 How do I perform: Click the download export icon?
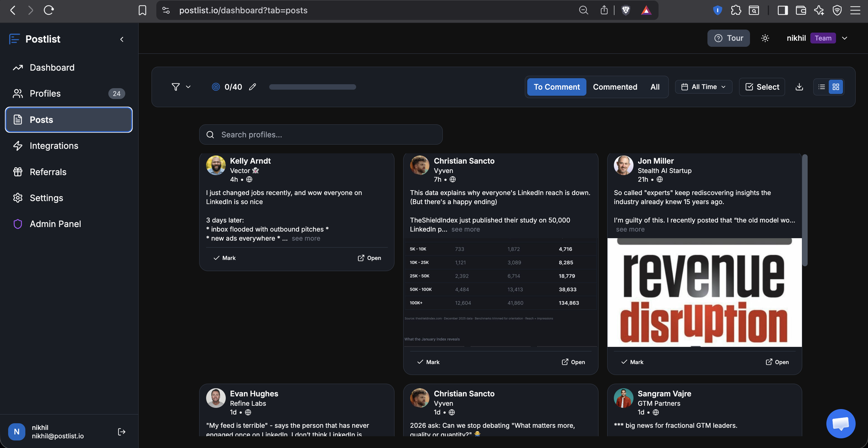799,87
